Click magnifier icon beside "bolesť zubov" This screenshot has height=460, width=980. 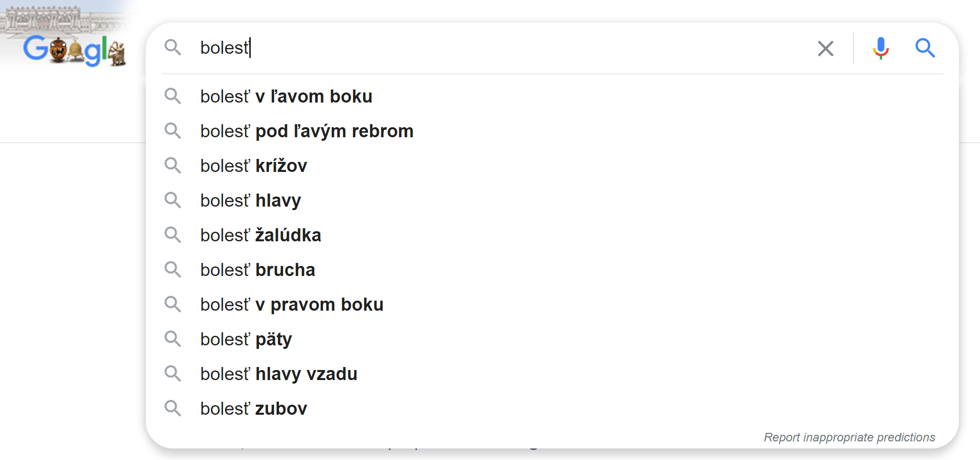pos(173,408)
